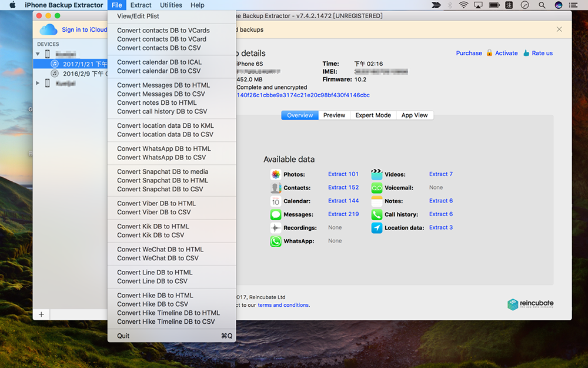
Task: Click the Notes icon
Action: coord(376,201)
